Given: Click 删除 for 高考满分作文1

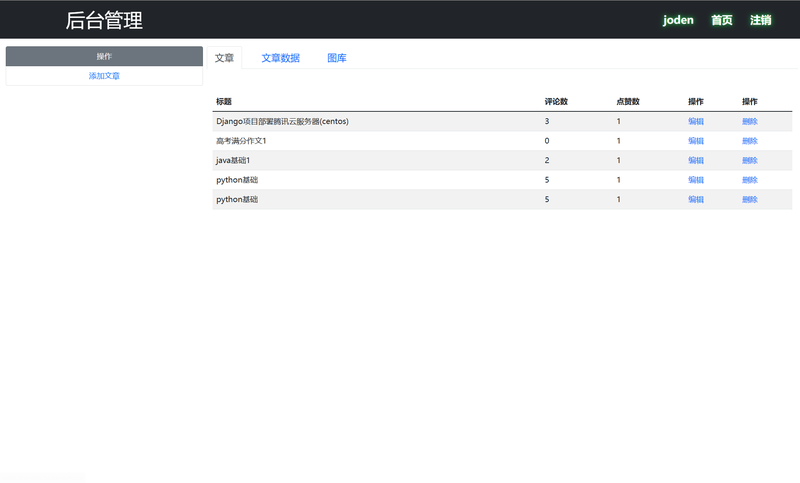Looking at the screenshot, I should [x=749, y=141].
